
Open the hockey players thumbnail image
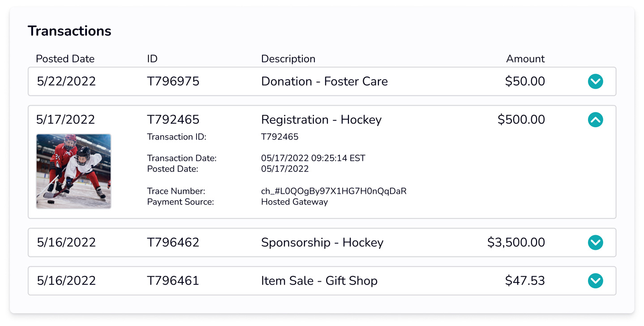pos(73,171)
